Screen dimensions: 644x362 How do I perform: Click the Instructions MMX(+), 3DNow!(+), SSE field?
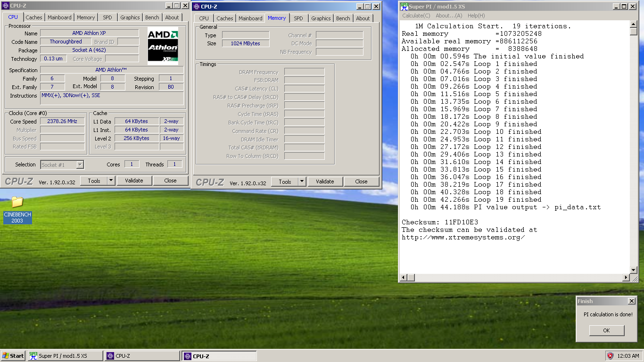click(x=112, y=98)
